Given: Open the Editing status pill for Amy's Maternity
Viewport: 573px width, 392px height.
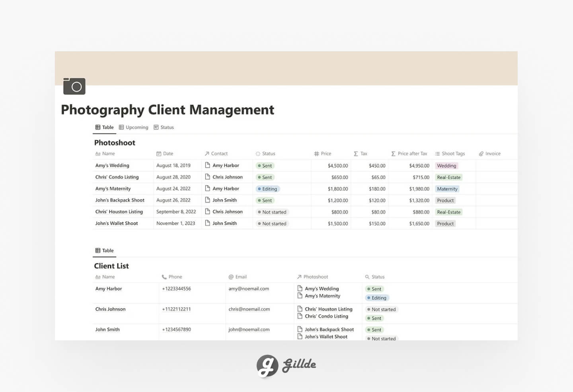Looking at the screenshot, I should point(267,189).
